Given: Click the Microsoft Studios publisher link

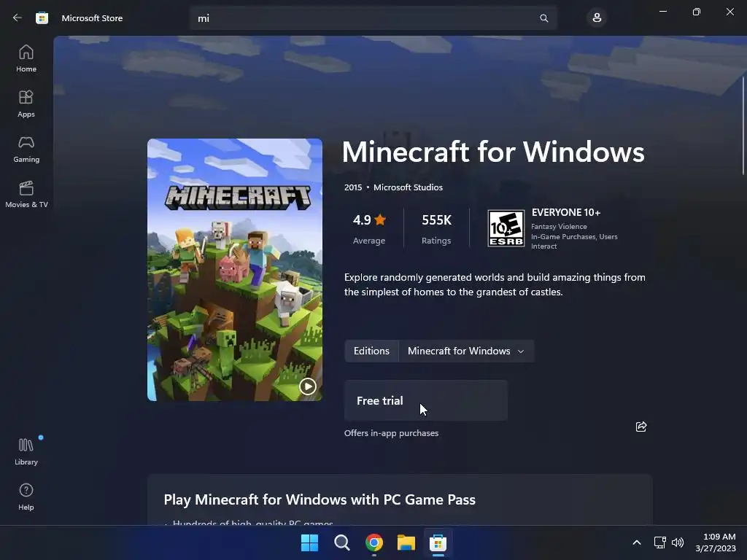Looking at the screenshot, I should click(x=408, y=187).
